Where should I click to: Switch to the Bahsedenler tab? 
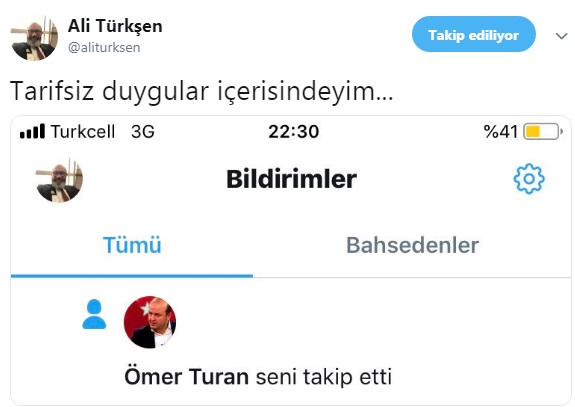coord(413,245)
